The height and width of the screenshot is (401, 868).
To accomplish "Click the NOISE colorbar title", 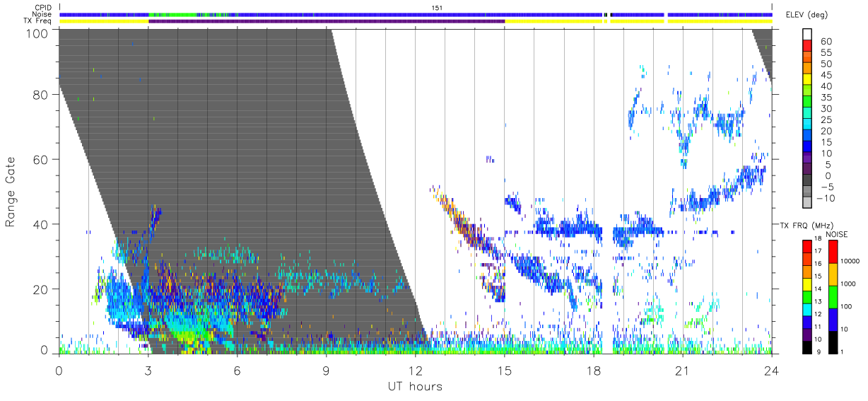I will [836, 233].
